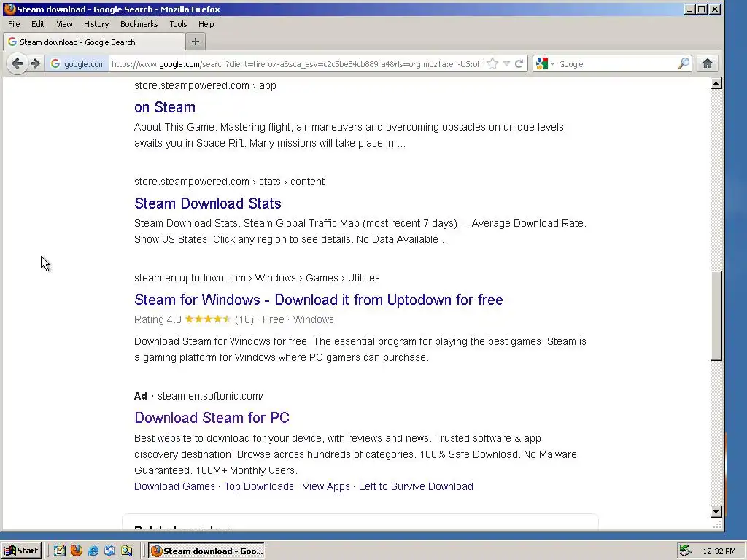747x560 pixels.
Task: Click Left to Survive Download sitelink
Action: [416, 486]
